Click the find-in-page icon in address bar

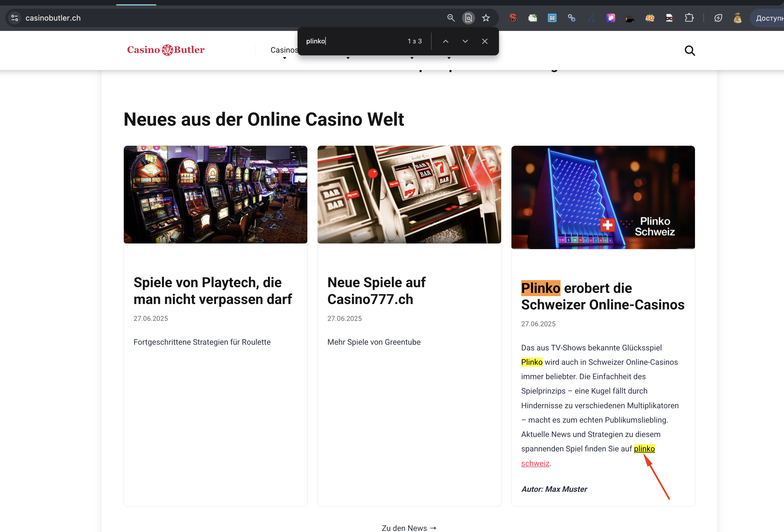tap(468, 18)
